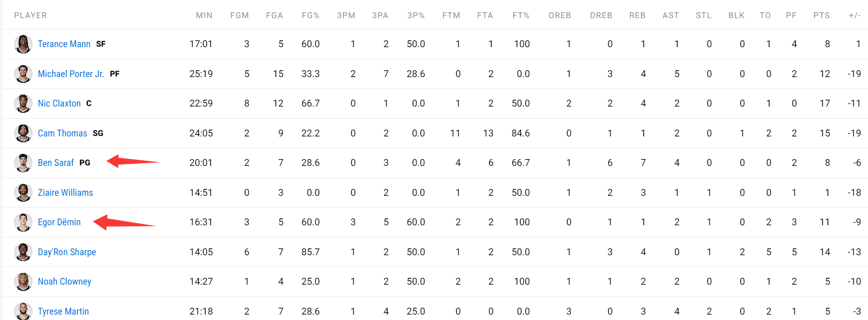The width and height of the screenshot is (868, 320).
Task: Click the REB column header
Action: pyautogui.click(x=637, y=15)
